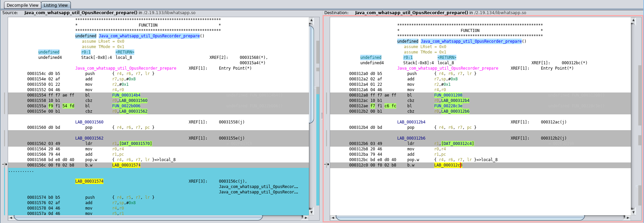Click XREF reference 000312b2(j)
The height and width of the screenshot is (223, 644).
(554, 138)
